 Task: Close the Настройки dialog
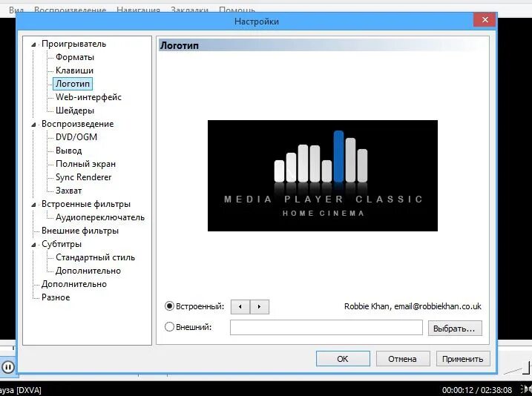pos(485,20)
